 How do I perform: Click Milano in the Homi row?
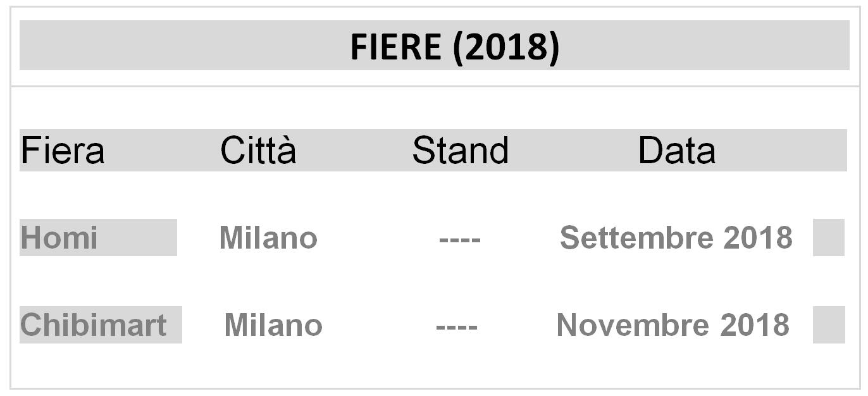coord(268,238)
